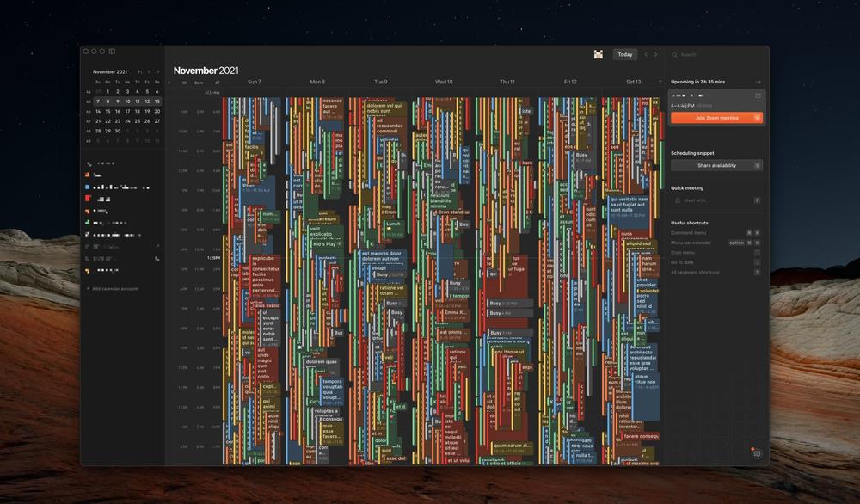
Task: Open the Lunch event on Tuesday
Action: pos(393,228)
